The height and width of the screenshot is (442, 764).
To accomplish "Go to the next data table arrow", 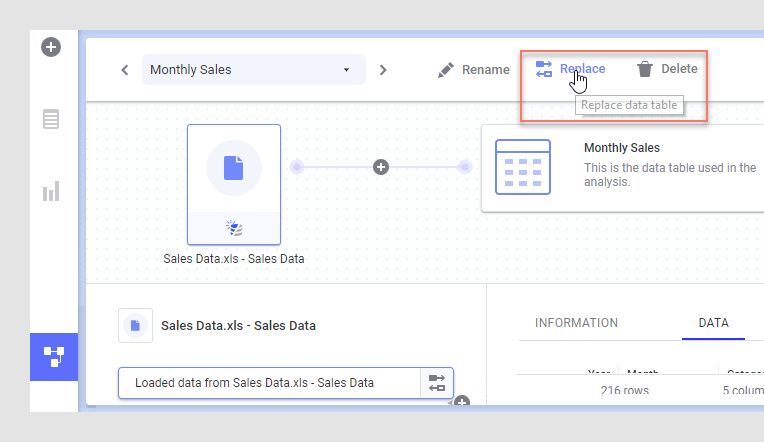I will coord(383,70).
